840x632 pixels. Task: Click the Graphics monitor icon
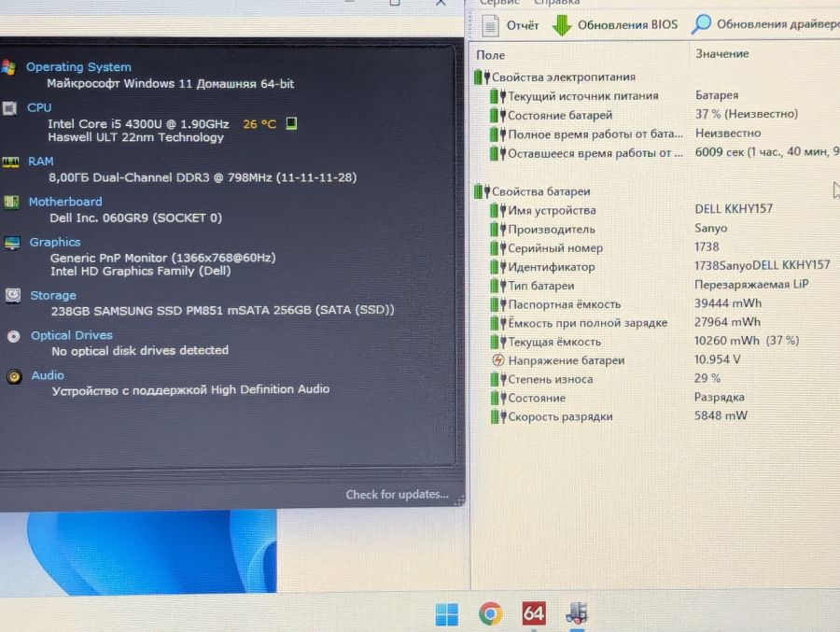12,243
